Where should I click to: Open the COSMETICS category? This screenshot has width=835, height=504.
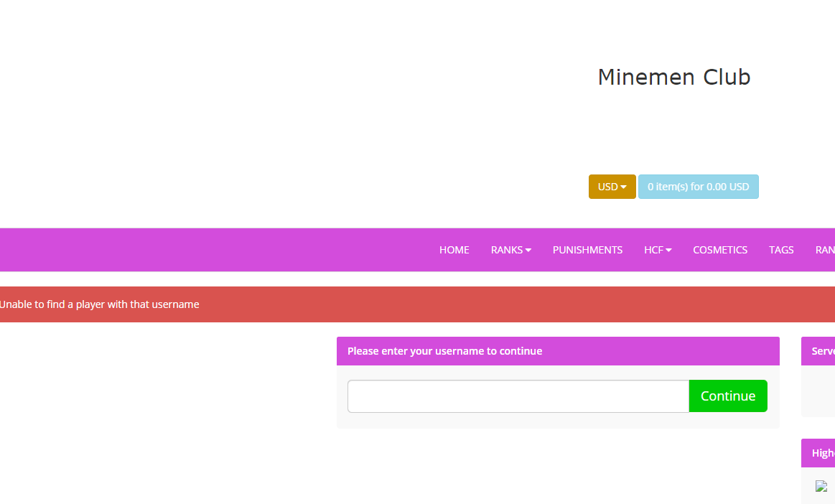point(720,250)
